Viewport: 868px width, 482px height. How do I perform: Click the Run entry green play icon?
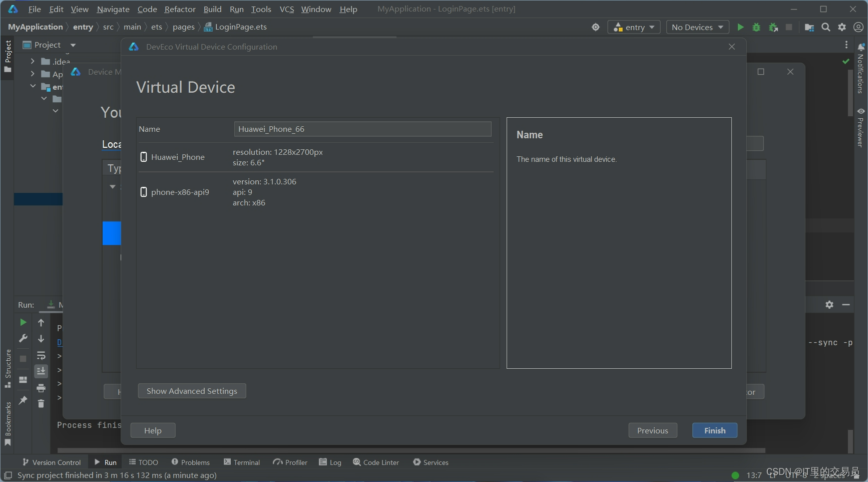740,27
